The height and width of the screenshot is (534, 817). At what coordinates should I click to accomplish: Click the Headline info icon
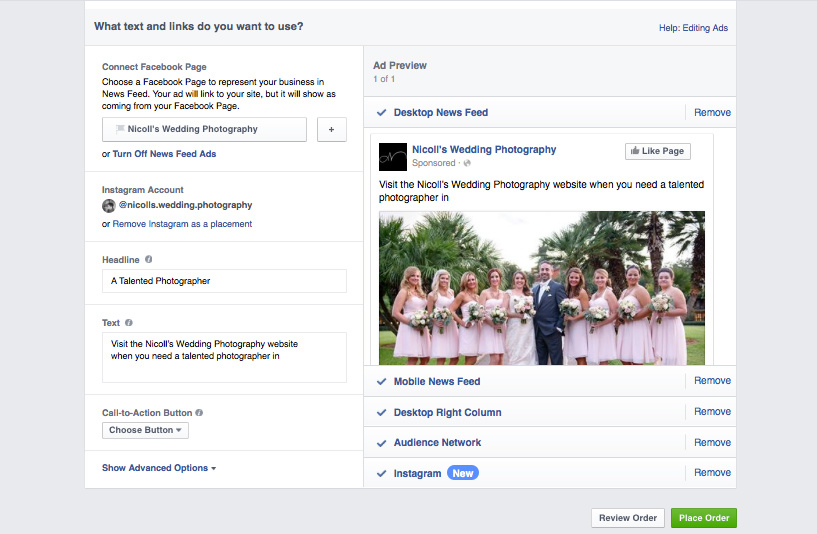(148, 259)
